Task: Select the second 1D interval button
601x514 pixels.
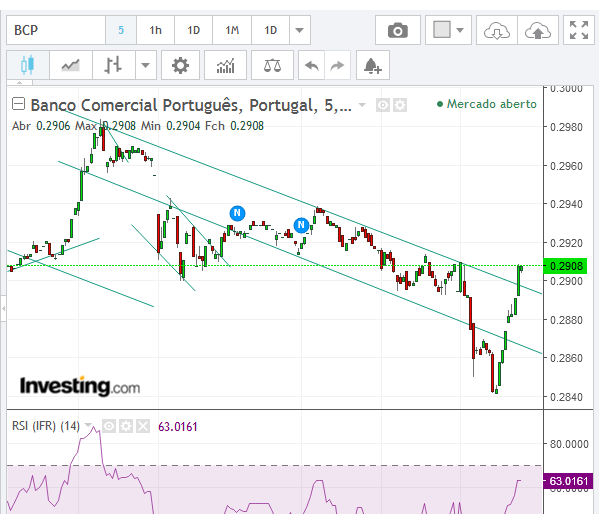Action: (271, 30)
